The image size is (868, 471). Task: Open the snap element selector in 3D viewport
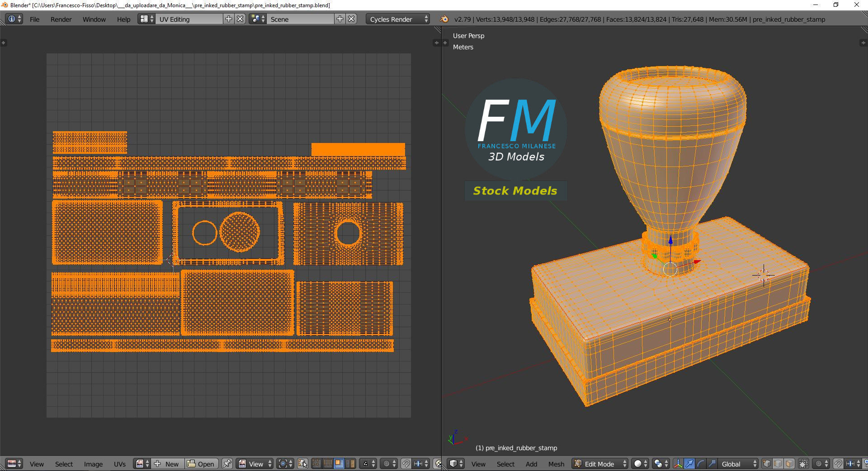tap(853, 464)
